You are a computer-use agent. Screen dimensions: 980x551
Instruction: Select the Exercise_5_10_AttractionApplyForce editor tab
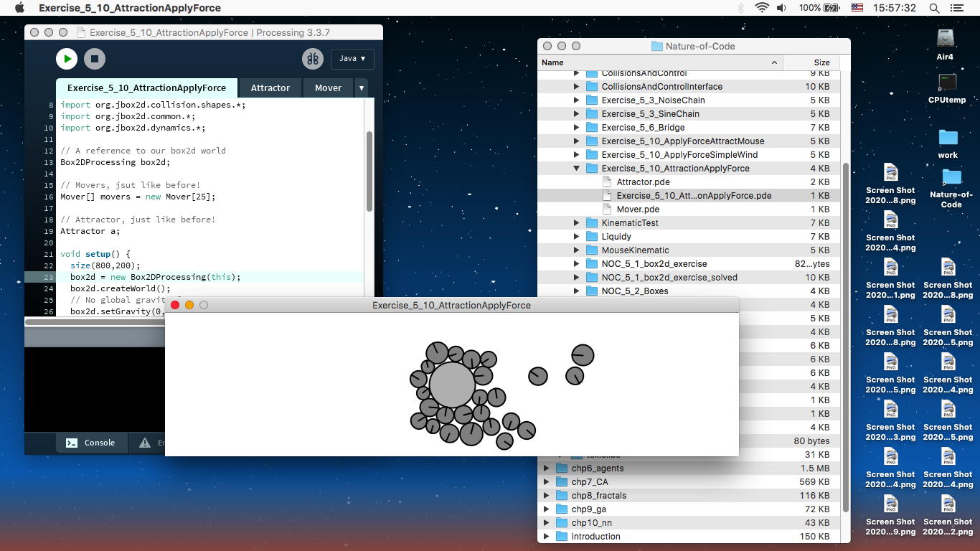coord(146,88)
